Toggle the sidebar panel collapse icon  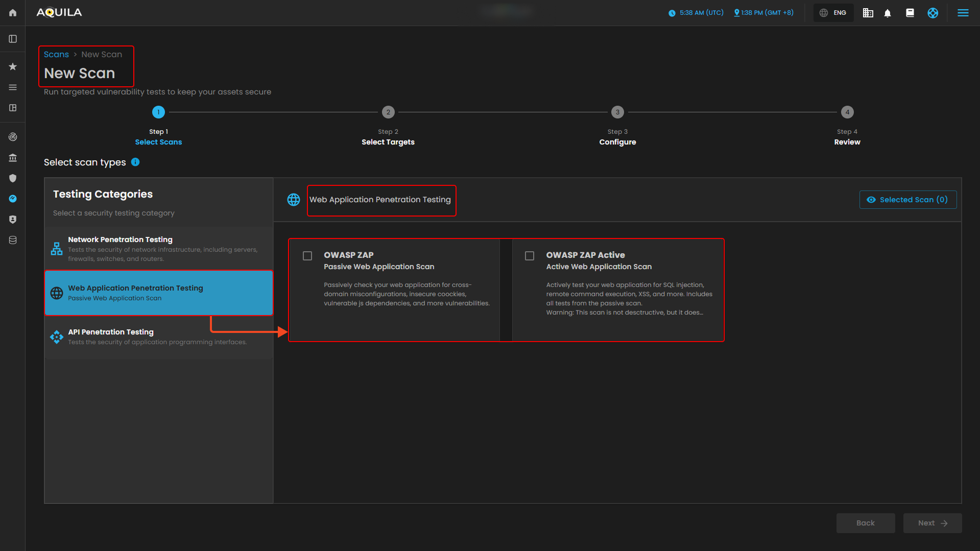[13, 39]
